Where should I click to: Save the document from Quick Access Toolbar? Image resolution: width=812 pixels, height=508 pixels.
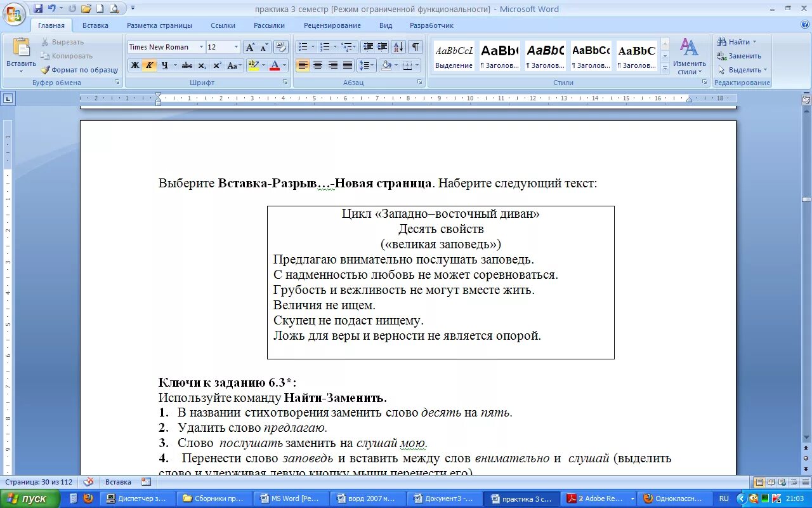point(38,8)
